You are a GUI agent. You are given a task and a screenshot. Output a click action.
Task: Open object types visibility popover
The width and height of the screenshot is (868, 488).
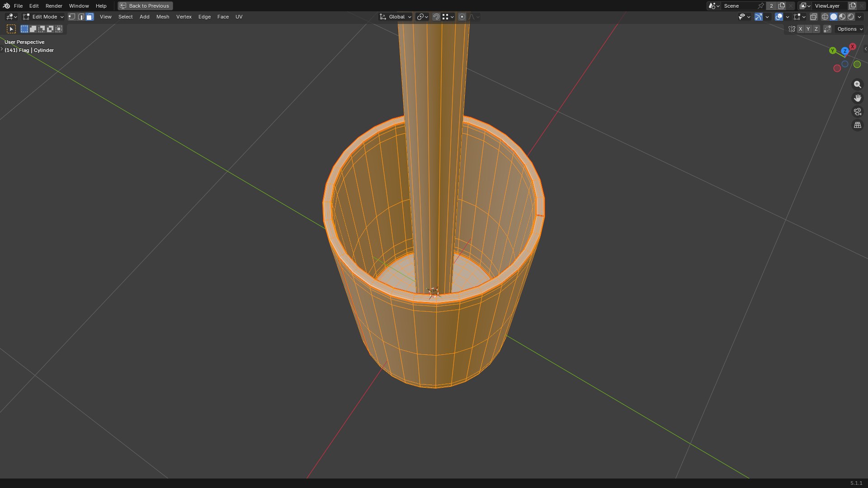coord(744,17)
